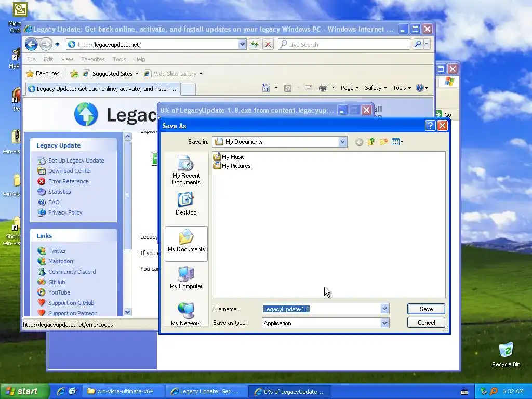Open the Favorites menu in menu bar
This screenshot has width=532, height=399.
(x=92, y=59)
